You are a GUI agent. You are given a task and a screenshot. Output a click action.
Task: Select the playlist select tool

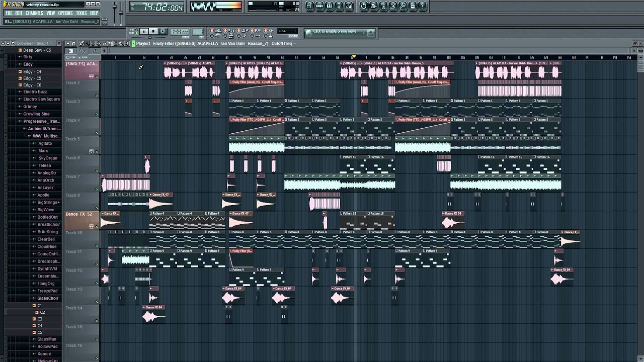(116, 43)
